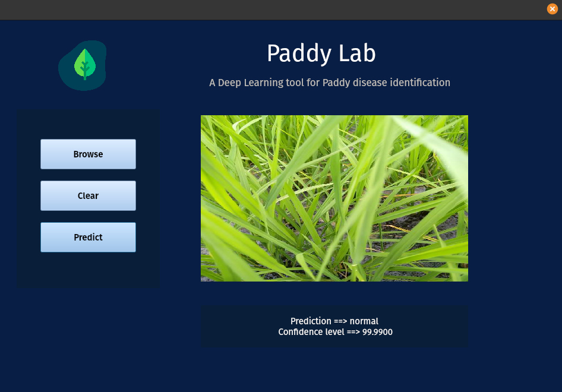Click the word "normal" in the prediction result
This screenshot has height=392, width=562.
coord(364,321)
